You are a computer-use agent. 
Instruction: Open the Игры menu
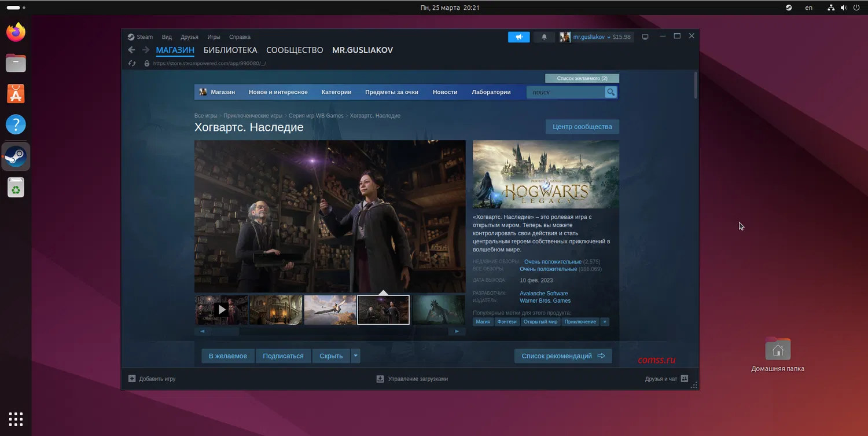214,37
